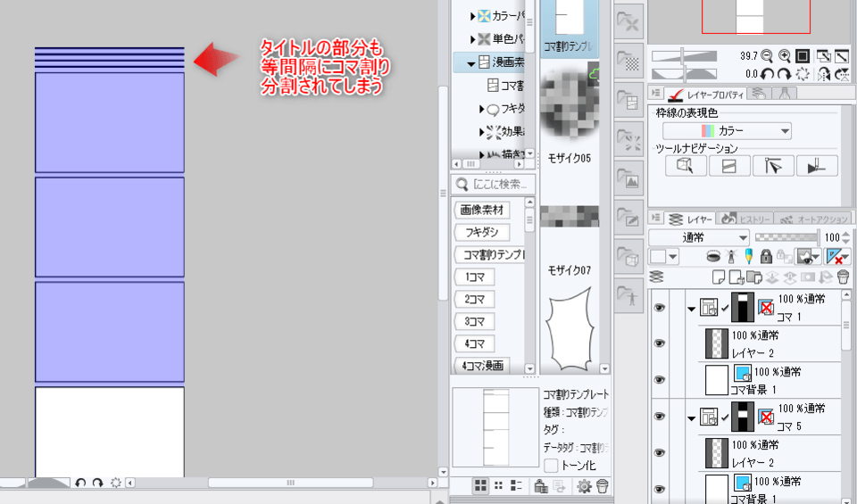
Task: Open material settings gear icon
Action: click(584, 485)
